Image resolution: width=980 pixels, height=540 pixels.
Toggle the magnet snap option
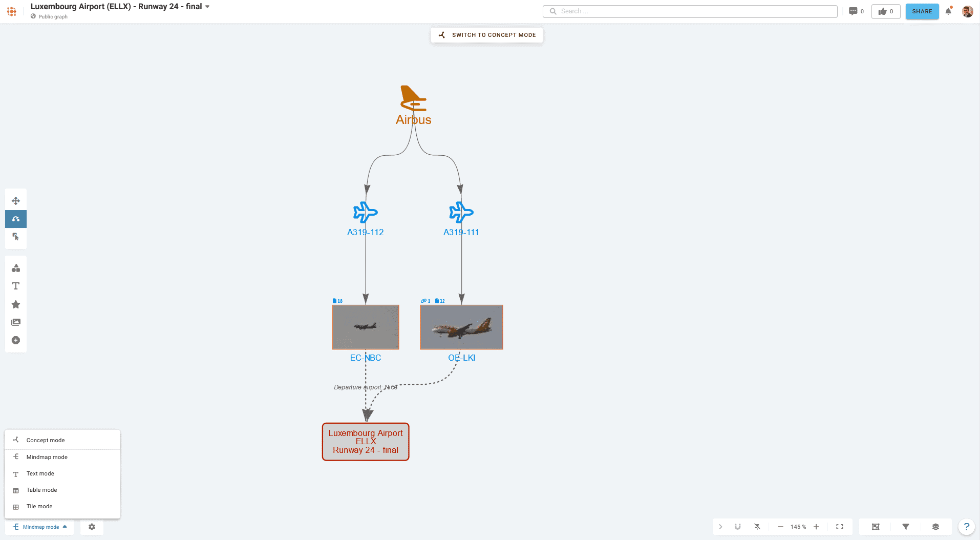click(737, 527)
